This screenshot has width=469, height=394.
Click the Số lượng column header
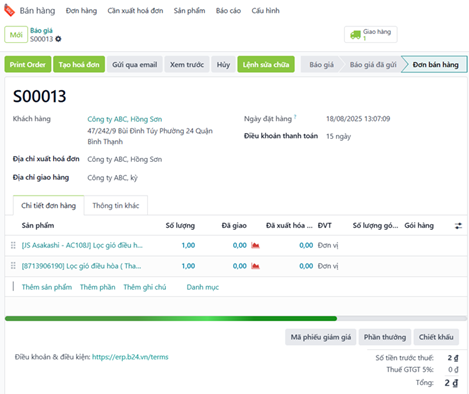click(180, 226)
